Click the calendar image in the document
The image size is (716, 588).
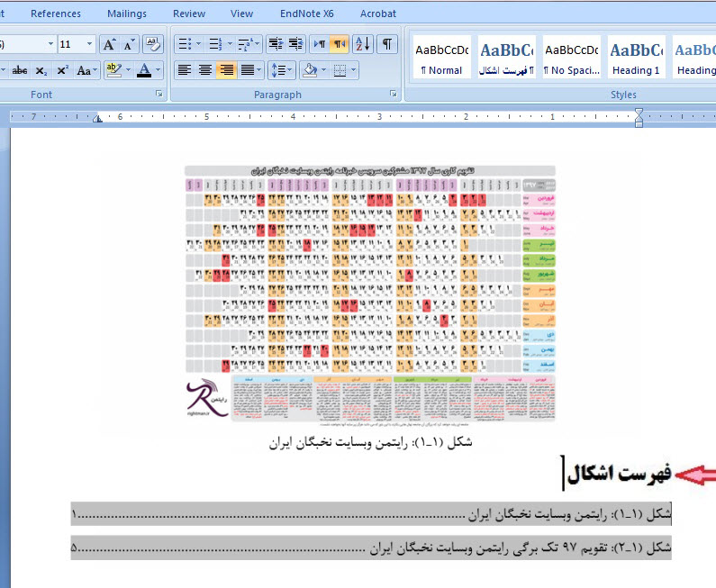(x=370, y=294)
